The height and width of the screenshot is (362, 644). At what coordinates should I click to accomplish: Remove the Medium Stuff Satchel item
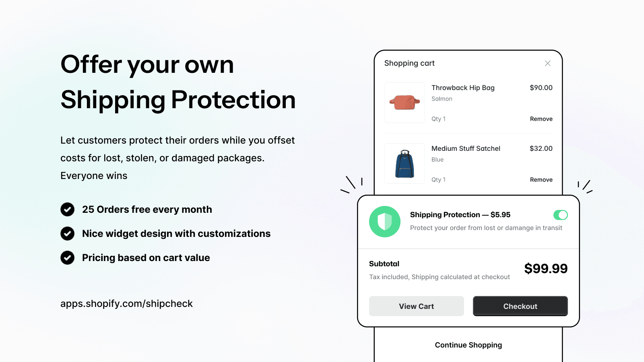pos(541,180)
